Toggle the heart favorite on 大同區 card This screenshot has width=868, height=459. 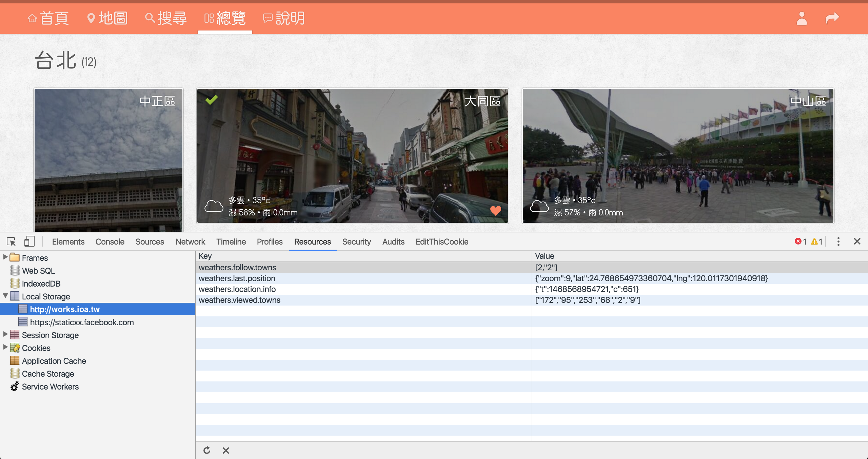(x=495, y=211)
